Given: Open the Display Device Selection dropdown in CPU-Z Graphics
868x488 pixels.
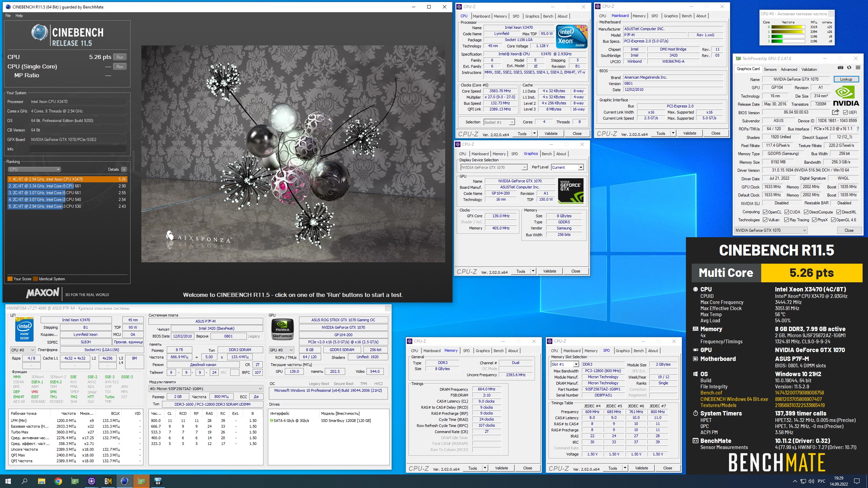Looking at the screenshot, I should [x=493, y=167].
